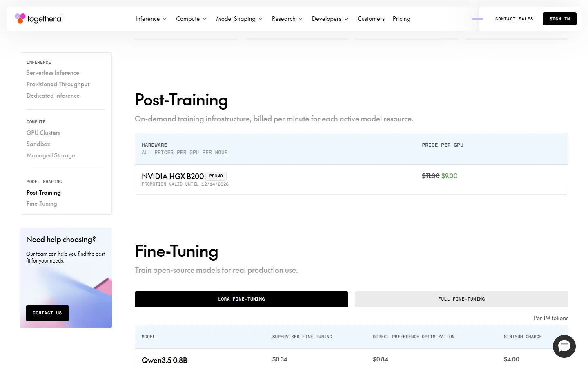
Task: Jump to Provisioned Throughput section
Action: (58, 84)
